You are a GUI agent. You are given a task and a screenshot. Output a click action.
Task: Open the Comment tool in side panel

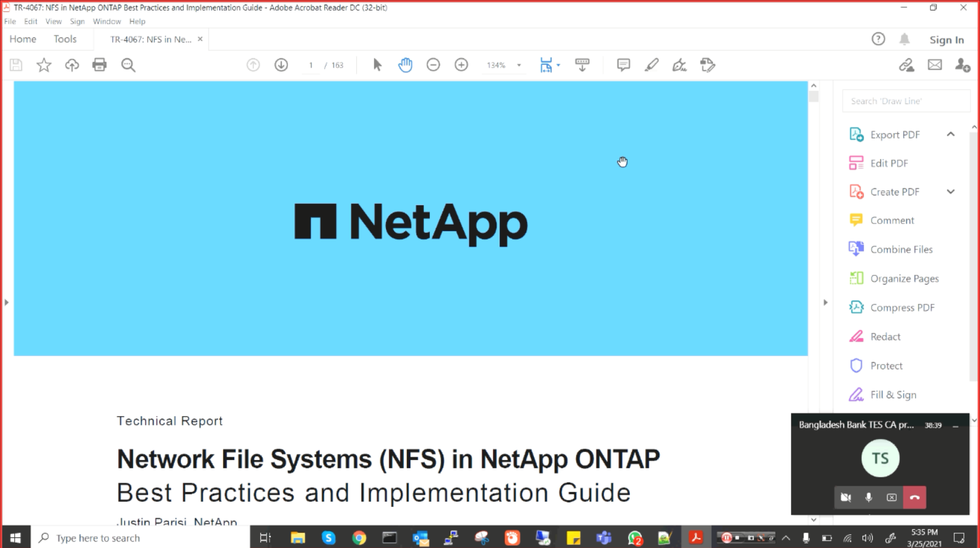(892, 221)
